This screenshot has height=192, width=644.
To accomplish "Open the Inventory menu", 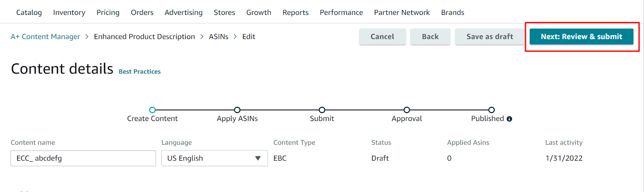I will coord(69,13).
